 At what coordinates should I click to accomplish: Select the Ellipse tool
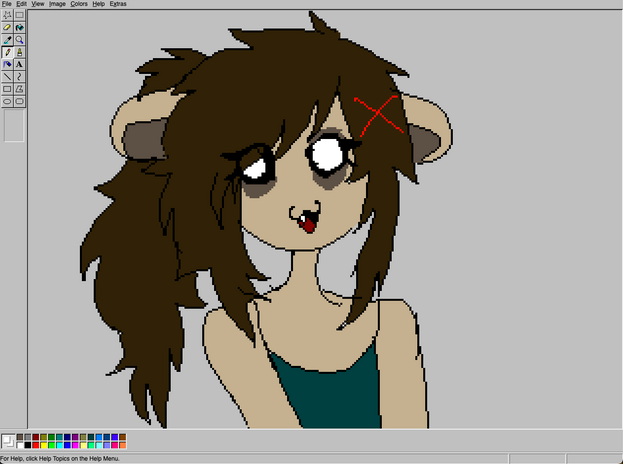pyautogui.click(x=7, y=101)
